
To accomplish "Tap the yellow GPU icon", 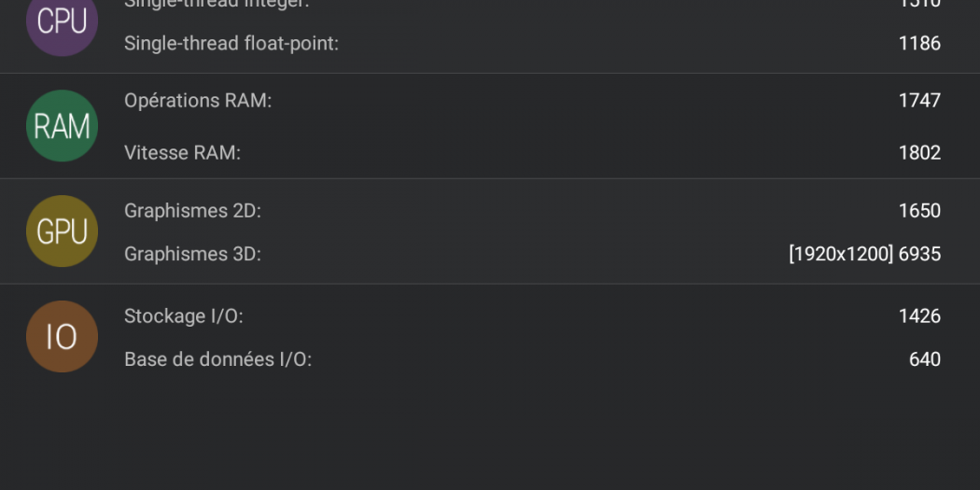I will (x=62, y=231).
